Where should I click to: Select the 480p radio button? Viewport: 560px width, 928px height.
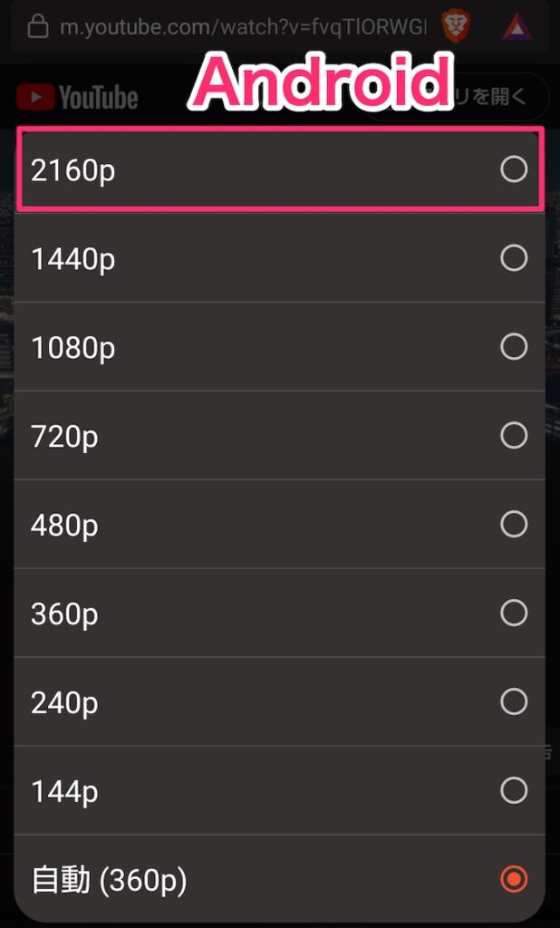tap(513, 524)
